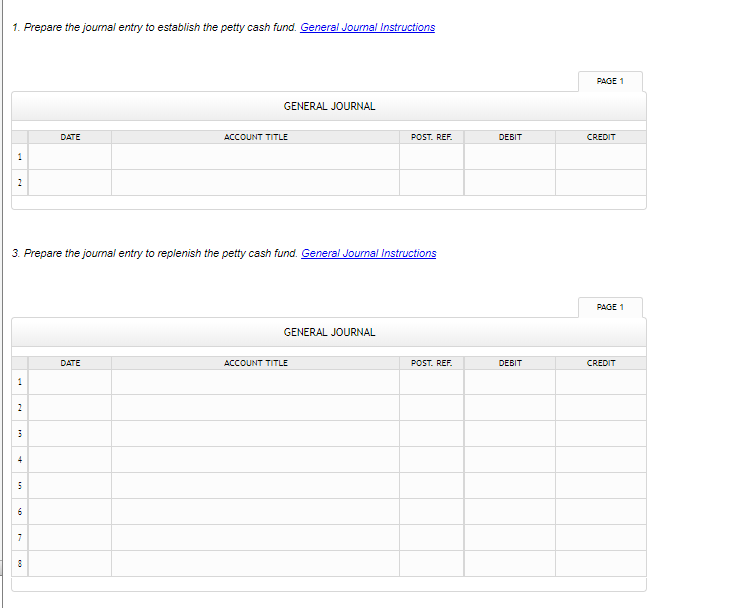This screenshot has height=608, width=740.
Task: Click the Credit cell in row 2 of first journal
Action: pyautogui.click(x=601, y=183)
